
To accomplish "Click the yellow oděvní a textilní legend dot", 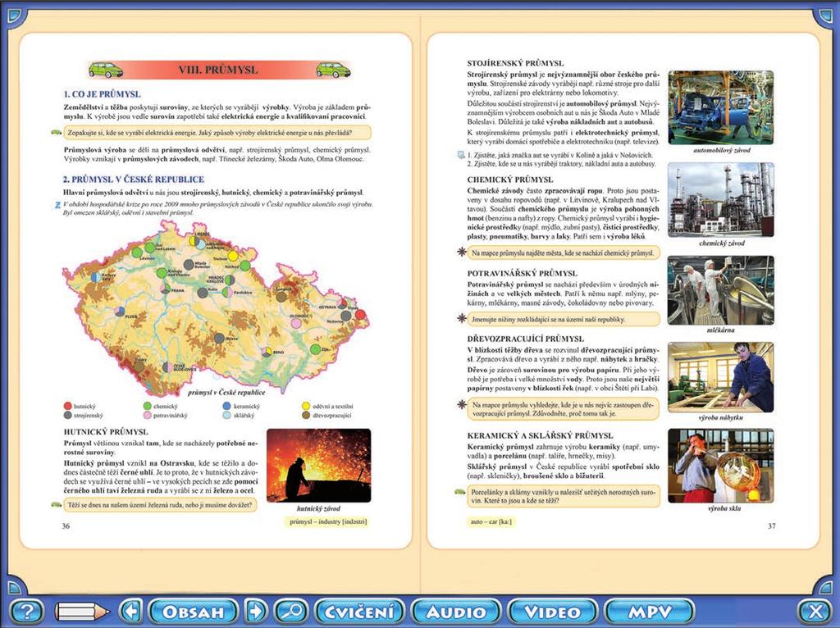I will tap(306, 406).
